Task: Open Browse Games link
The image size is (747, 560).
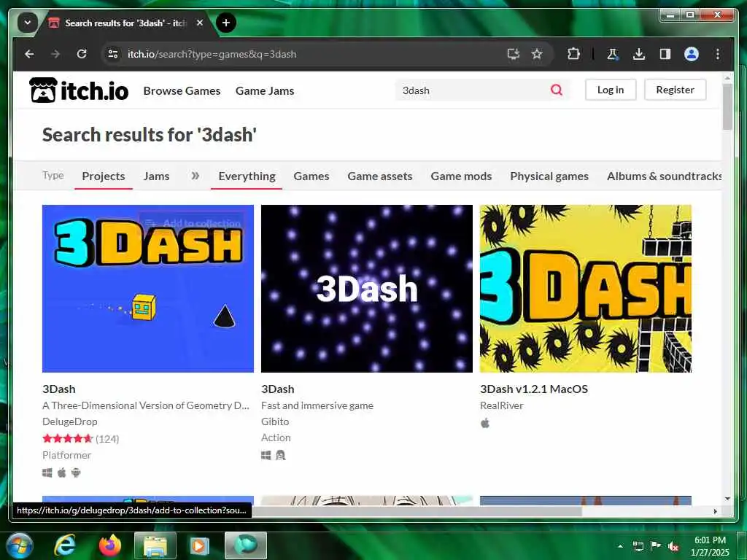Action: coord(182,90)
